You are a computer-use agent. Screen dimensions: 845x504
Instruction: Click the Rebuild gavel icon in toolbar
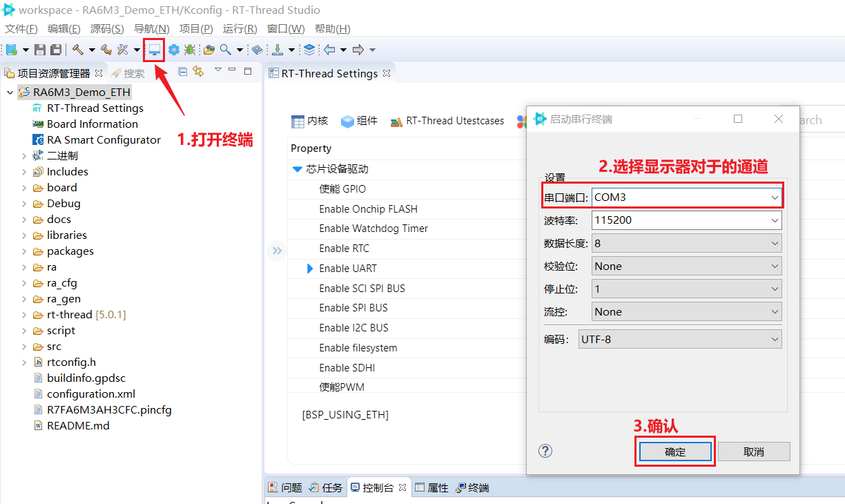click(106, 50)
